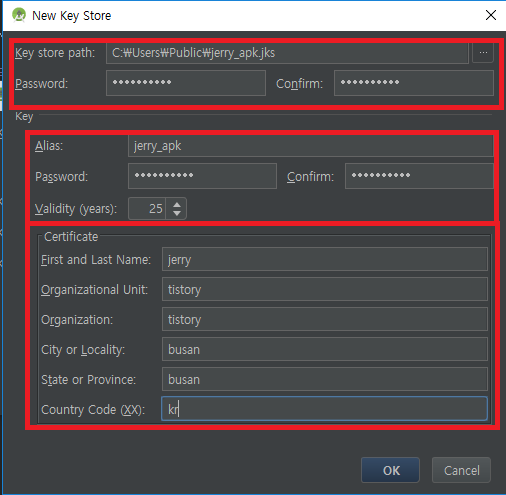The image size is (506, 495).
Task: Click the 'City or Locality:' label
Action: click(83, 350)
